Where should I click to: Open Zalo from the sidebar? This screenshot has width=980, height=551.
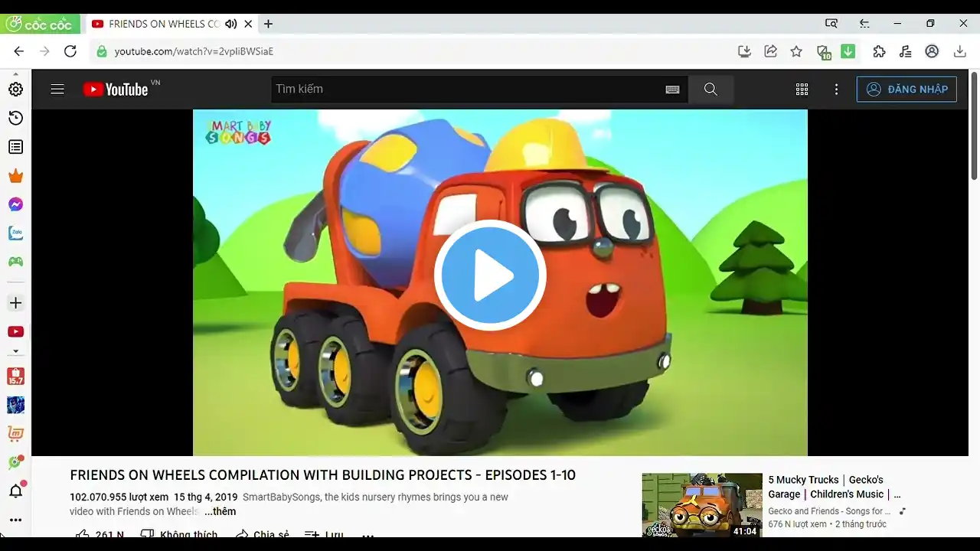tap(15, 233)
